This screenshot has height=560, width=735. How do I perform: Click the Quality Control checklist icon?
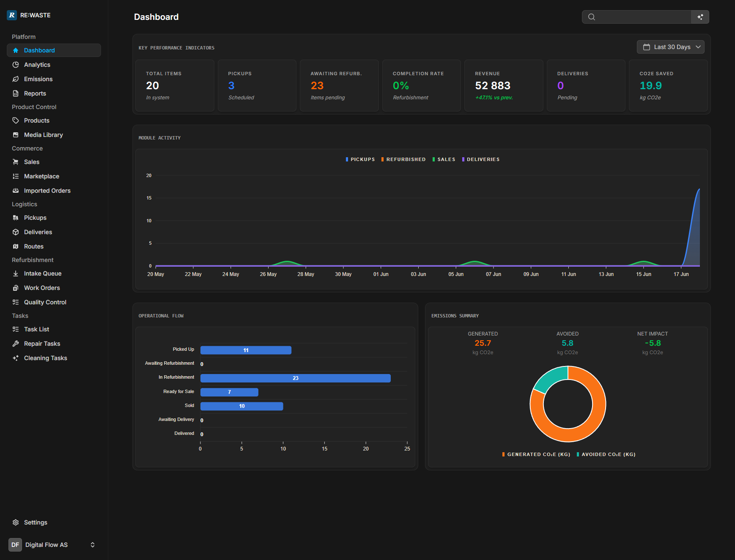pos(16,302)
